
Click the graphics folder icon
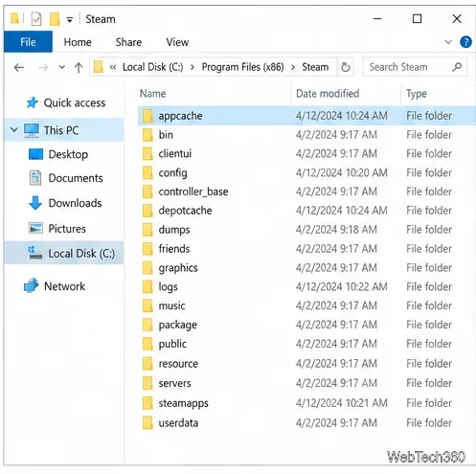coord(147,267)
